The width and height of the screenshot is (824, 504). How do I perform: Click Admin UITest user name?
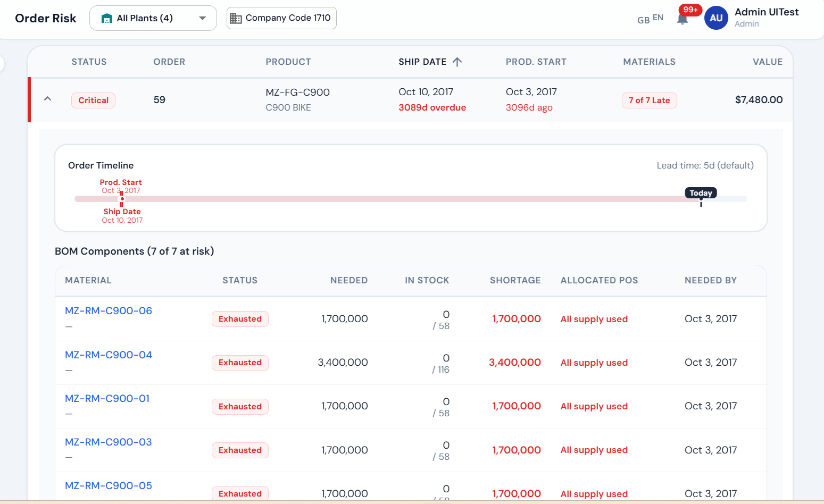[767, 12]
